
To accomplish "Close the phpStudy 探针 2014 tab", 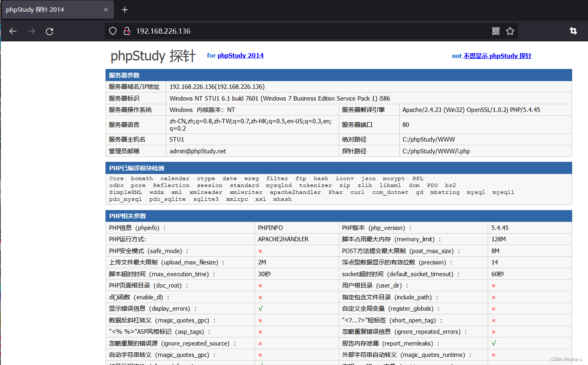I will 106,10.
